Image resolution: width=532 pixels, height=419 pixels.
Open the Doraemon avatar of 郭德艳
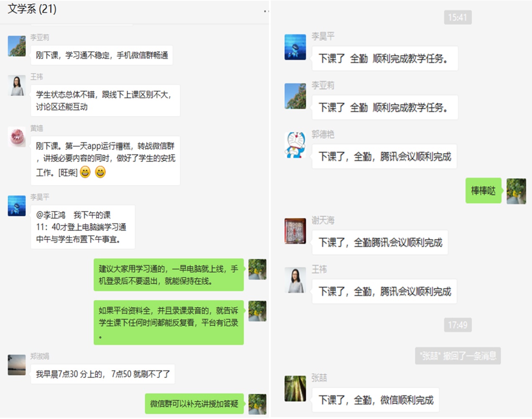[x=296, y=145]
